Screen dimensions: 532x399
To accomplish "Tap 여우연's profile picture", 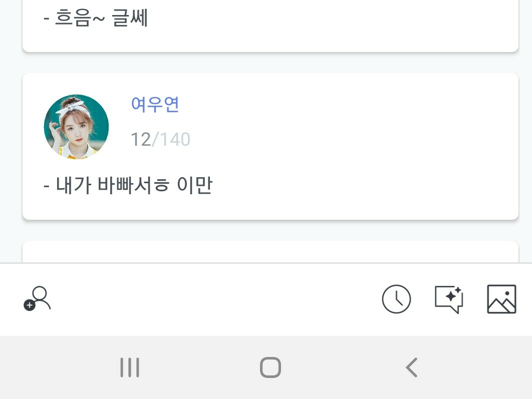I will click(76, 127).
